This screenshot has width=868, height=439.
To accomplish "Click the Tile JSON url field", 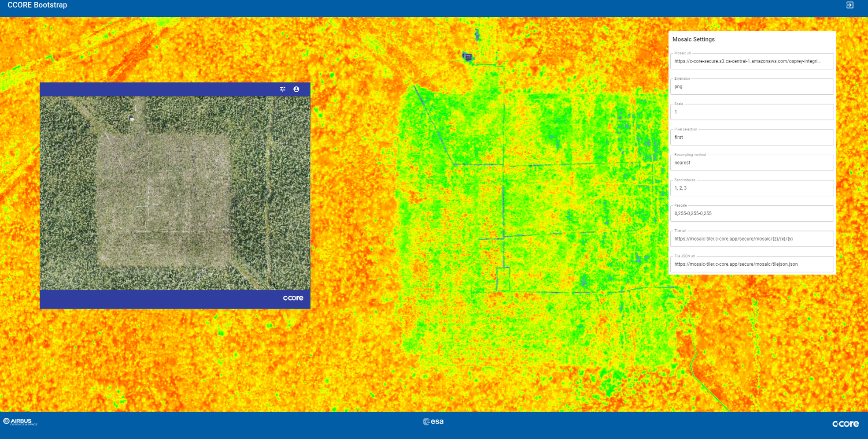I will (x=752, y=264).
